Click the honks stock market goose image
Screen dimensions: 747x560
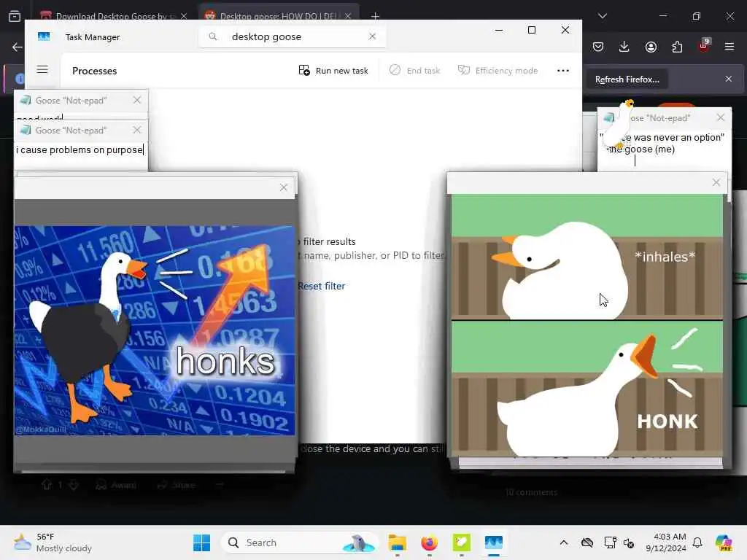click(x=155, y=330)
